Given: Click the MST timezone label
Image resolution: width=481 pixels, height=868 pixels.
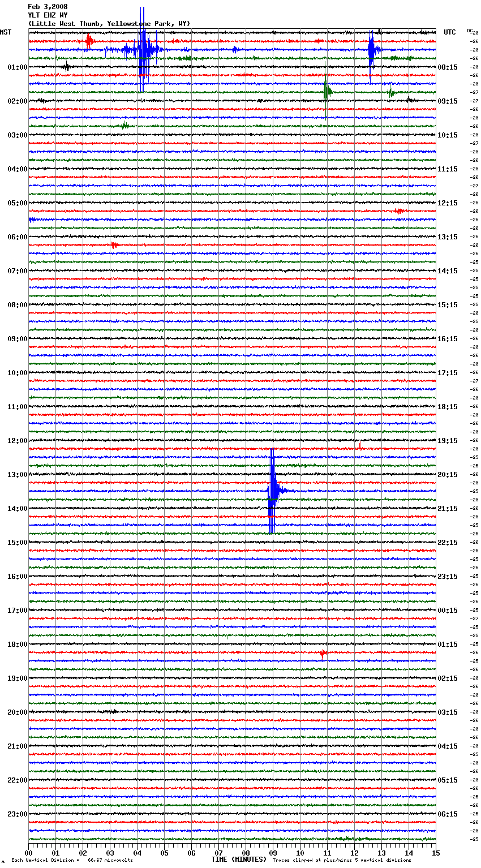Looking at the screenshot, I should tap(6, 32).
